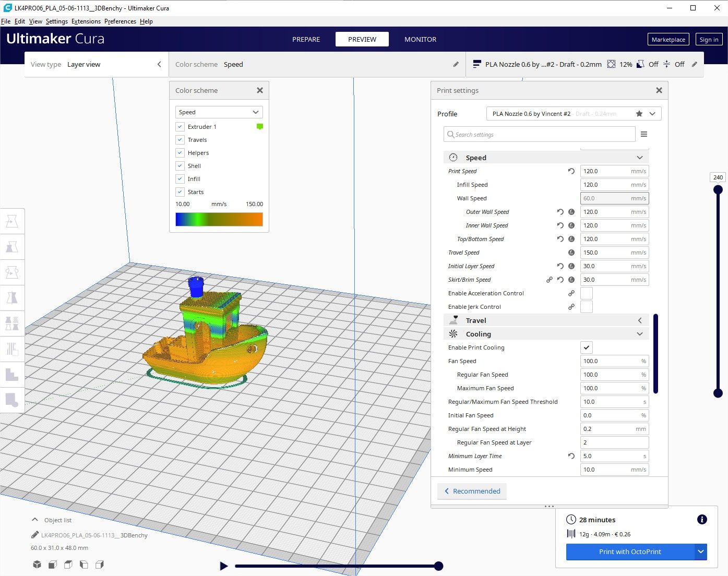Collapse the Cooling settings section
728x576 pixels.
[x=546, y=334]
